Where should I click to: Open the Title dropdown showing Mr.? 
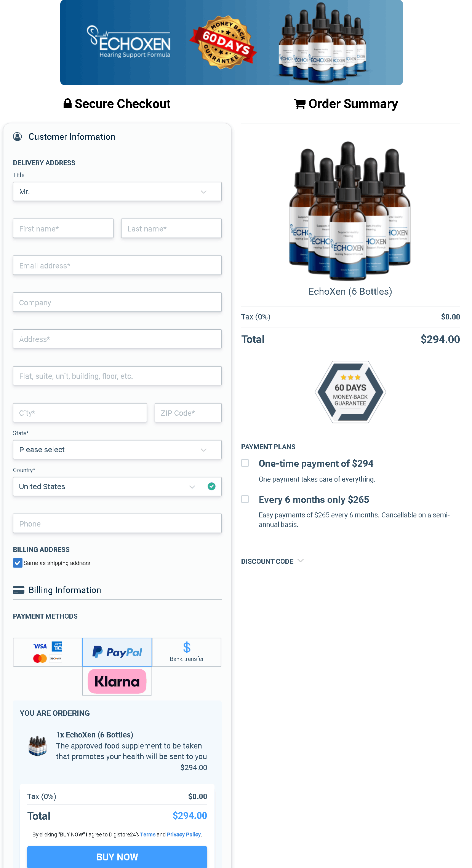(x=117, y=191)
